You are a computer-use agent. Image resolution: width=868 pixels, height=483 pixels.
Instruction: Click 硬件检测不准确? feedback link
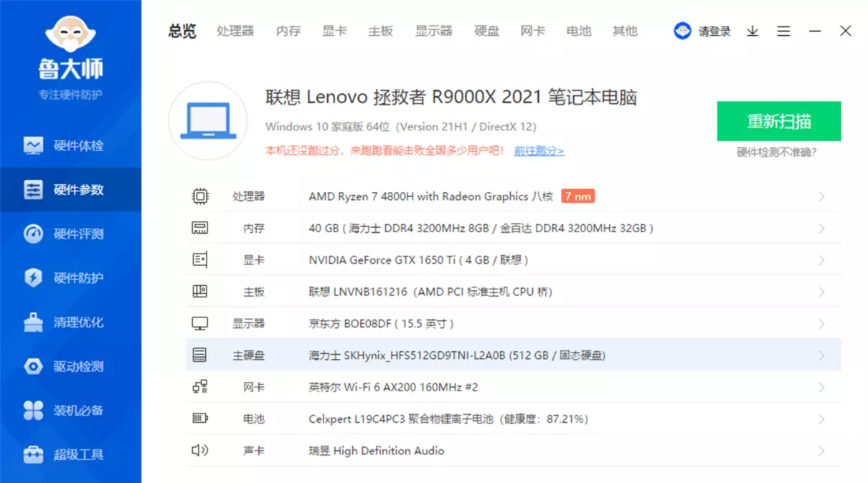(777, 152)
